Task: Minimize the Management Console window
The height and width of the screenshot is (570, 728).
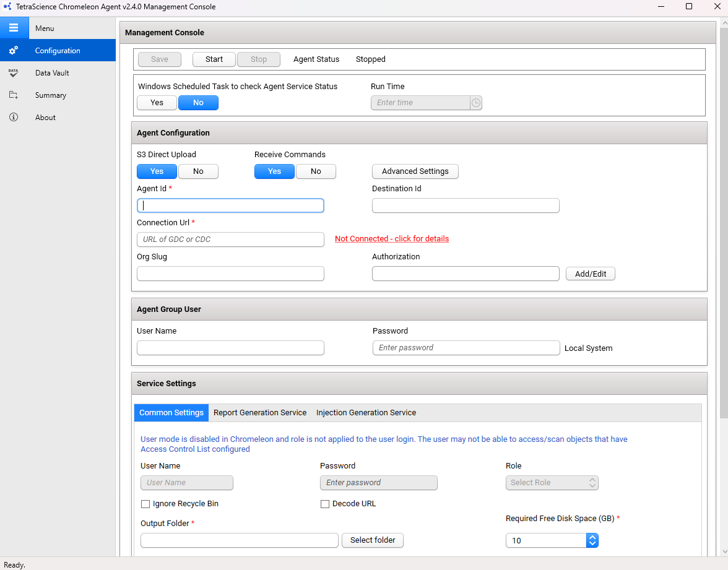Action: [x=661, y=6]
